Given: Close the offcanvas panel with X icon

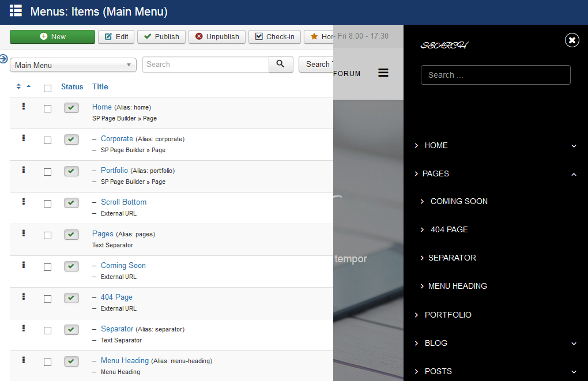Looking at the screenshot, I should (x=572, y=40).
